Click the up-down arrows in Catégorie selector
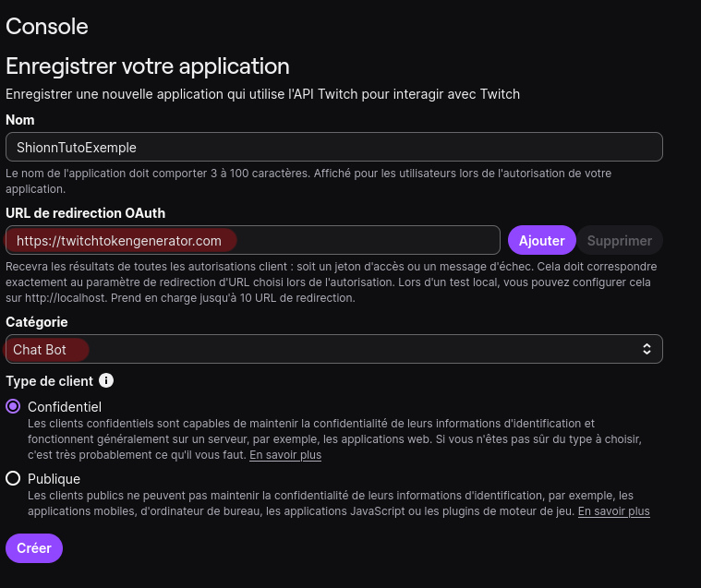The width and height of the screenshot is (701, 588). click(x=647, y=349)
